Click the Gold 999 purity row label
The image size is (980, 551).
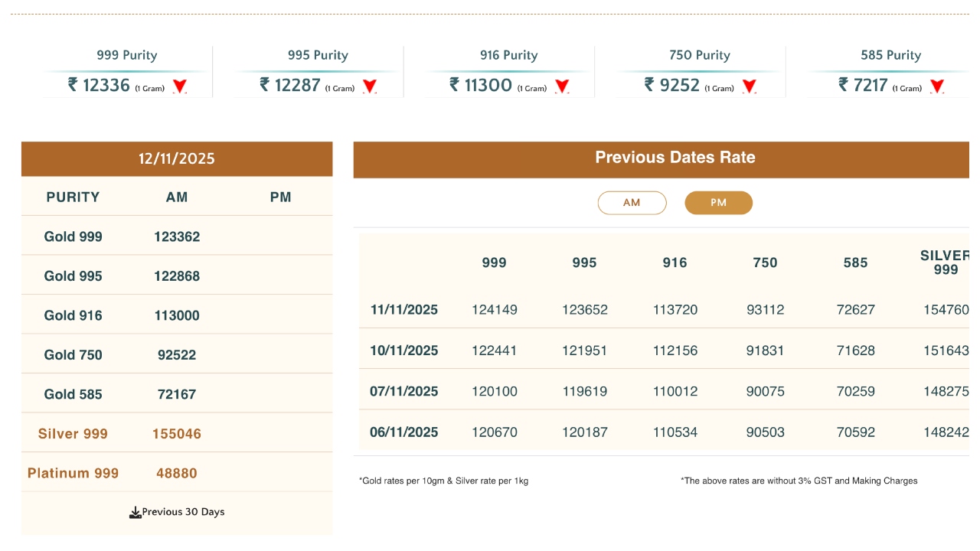point(73,237)
